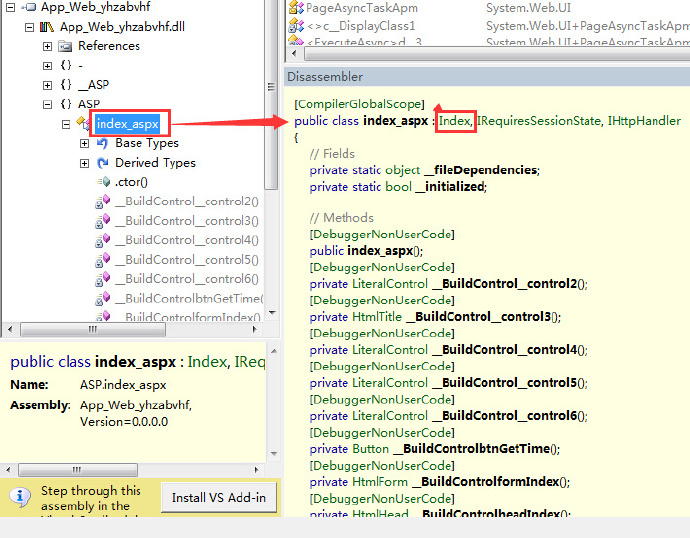The height and width of the screenshot is (538, 690).
Task: Click the App_Web_yhzabvhf.dll assembly icon
Action: coord(47,27)
